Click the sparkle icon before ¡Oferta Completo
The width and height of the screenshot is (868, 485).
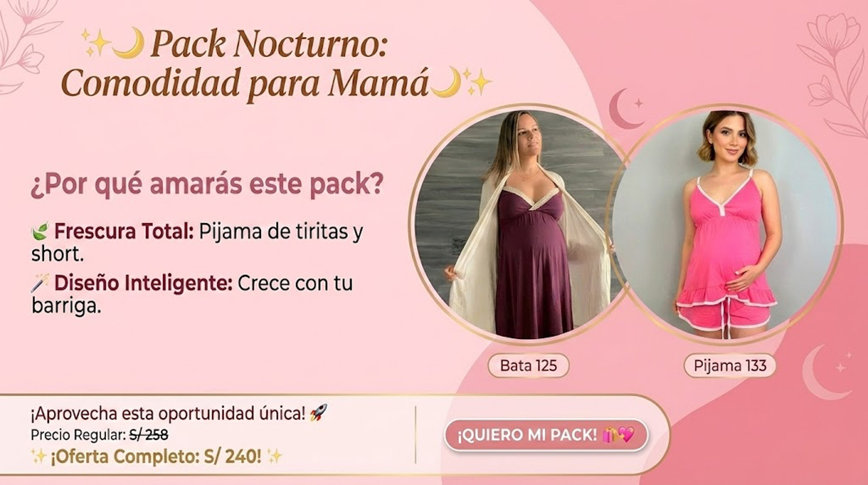(x=39, y=457)
